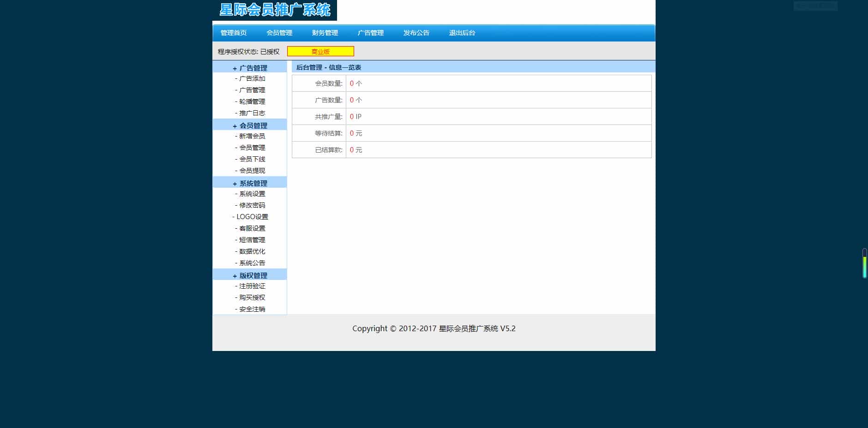
Task: Go to 注册验证 in the sidebar
Action: click(x=250, y=286)
